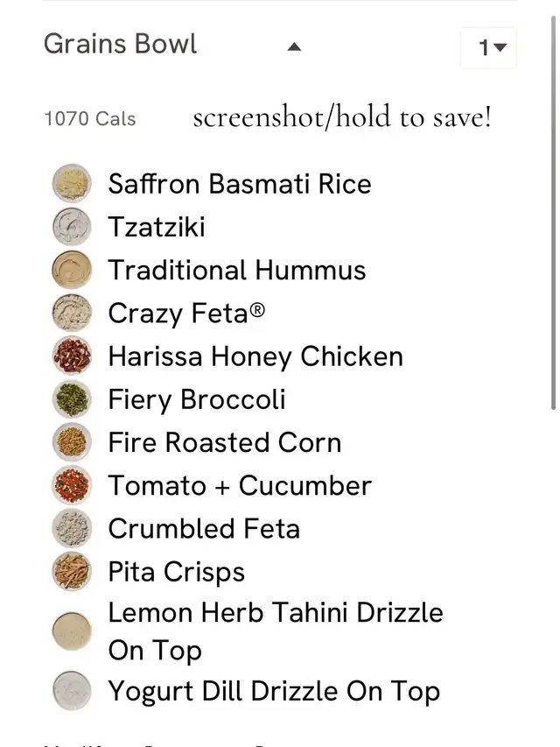Click the Grains Bowl heading
This screenshot has height=747, width=560.
tap(120, 44)
